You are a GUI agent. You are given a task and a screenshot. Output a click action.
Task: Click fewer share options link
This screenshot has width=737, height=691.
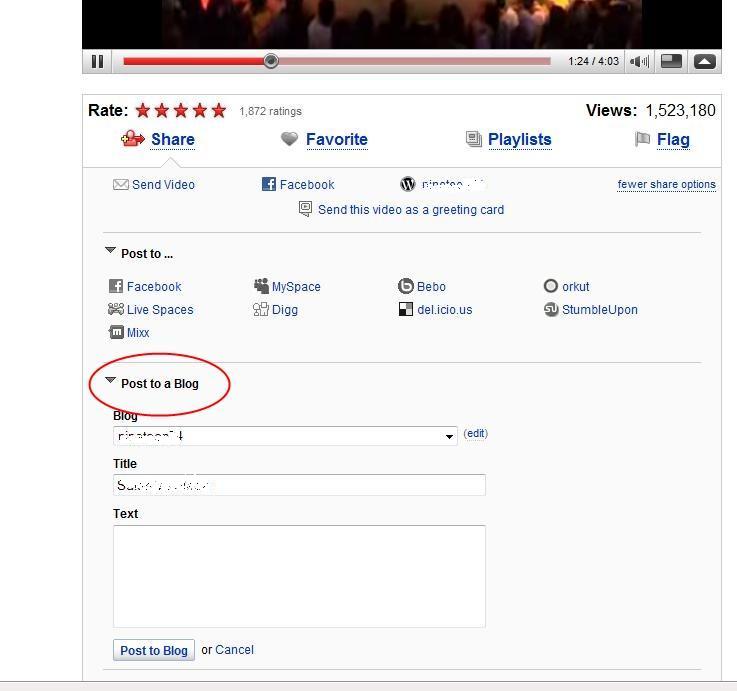pyautogui.click(x=666, y=185)
